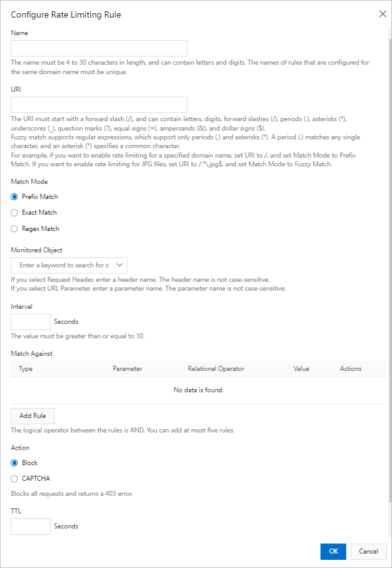Click the Monitored Object dropdown chevron arrow
The width and height of the screenshot is (392, 568).
click(x=120, y=265)
